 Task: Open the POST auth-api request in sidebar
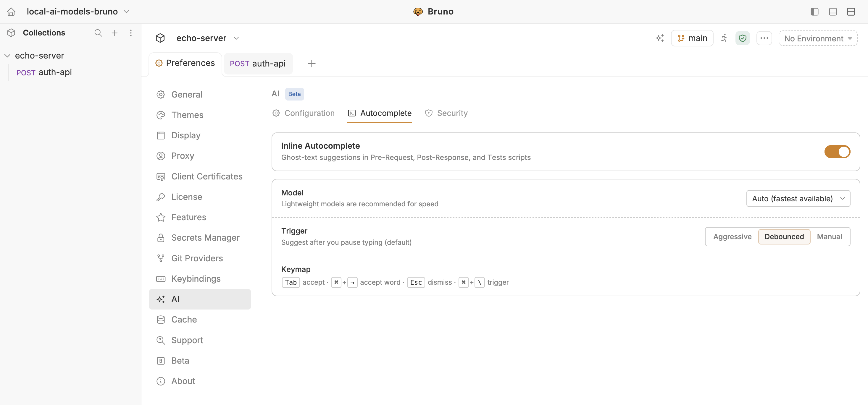pyautogui.click(x=44, y=72)
